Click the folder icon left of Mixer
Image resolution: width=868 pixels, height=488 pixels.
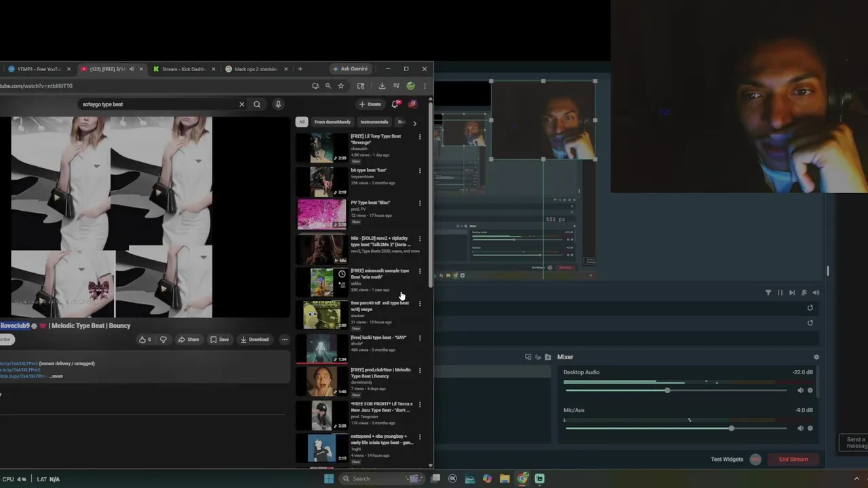(x=548, y=357)
